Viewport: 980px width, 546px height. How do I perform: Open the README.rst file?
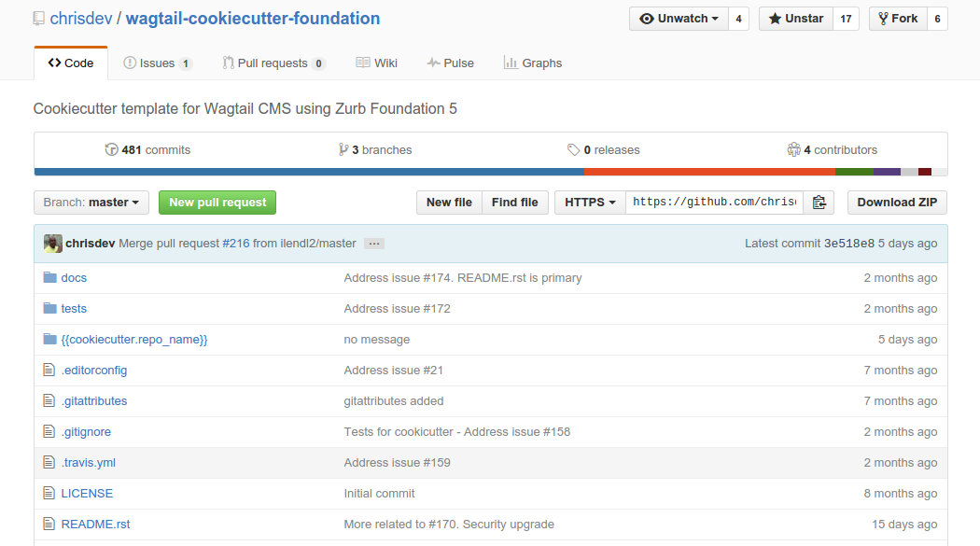pyautogui.click(x=95, y=525)
